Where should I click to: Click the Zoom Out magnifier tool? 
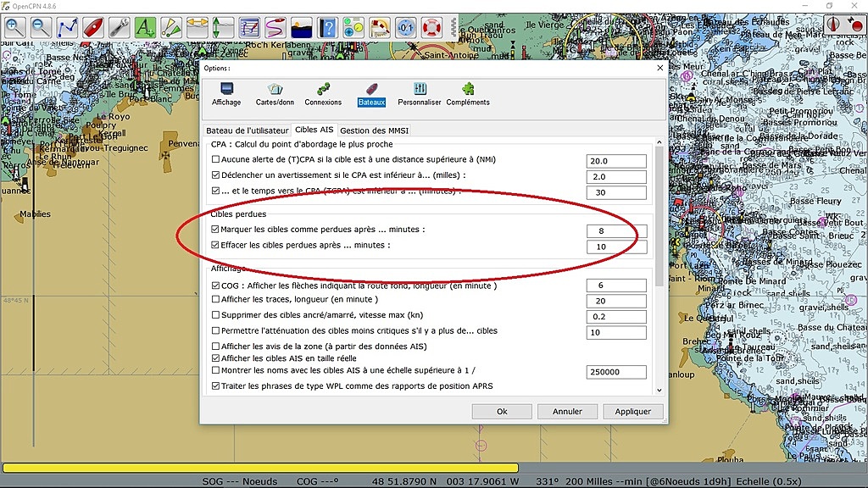coord(41,27)
